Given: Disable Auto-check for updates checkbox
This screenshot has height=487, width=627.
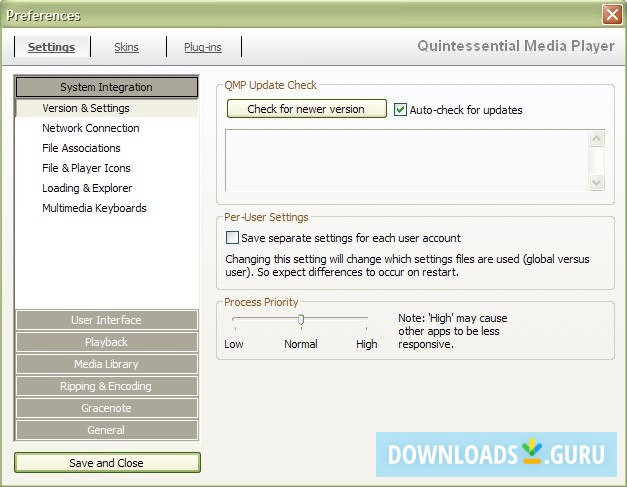Looking at the screenshot, I should pyautogui.click(x=400, y=110).
